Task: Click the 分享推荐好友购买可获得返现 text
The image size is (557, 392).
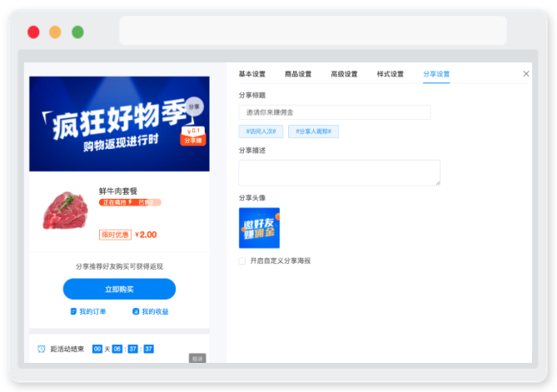Action: pos(119,266)
